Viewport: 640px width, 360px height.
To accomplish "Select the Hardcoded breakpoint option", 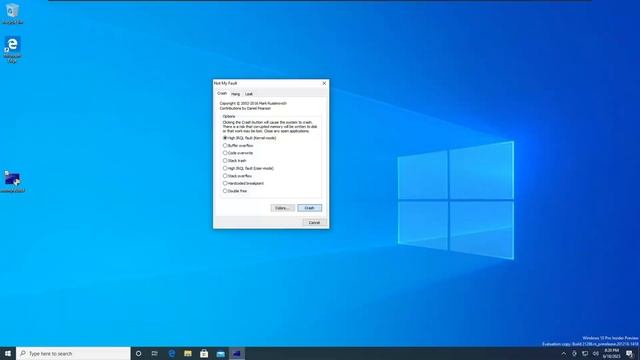I will (243, 183).
